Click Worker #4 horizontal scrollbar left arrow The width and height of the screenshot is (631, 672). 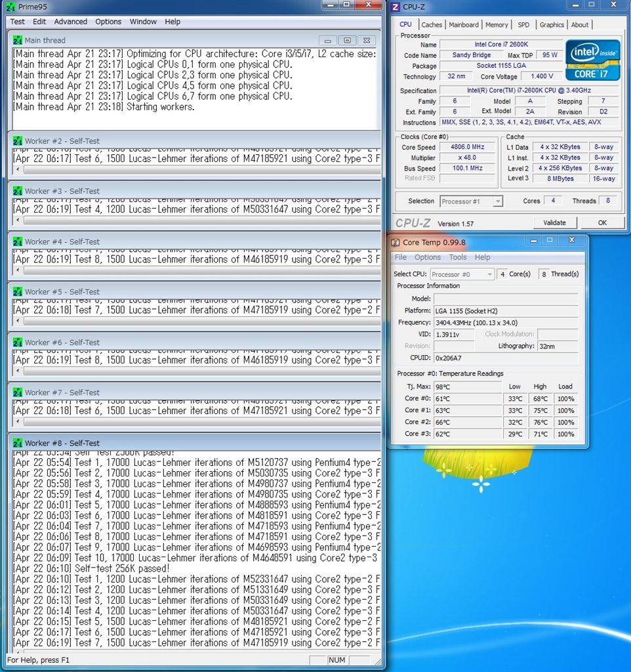18,270
